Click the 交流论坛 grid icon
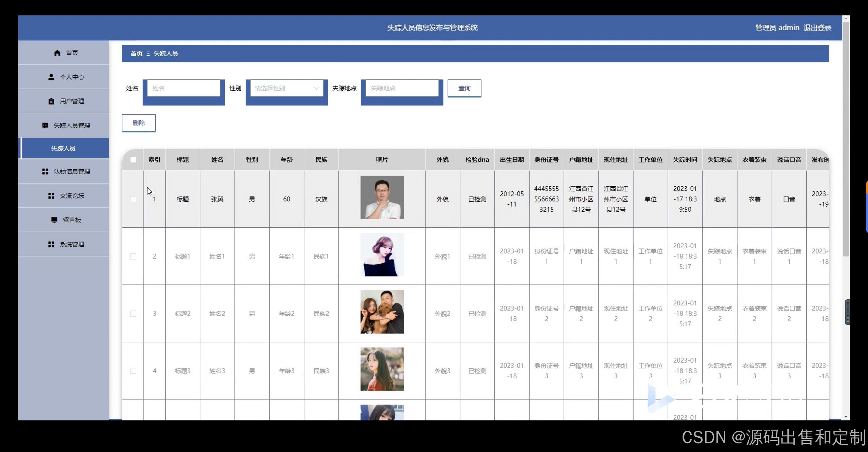 click(x=51, y=196)
